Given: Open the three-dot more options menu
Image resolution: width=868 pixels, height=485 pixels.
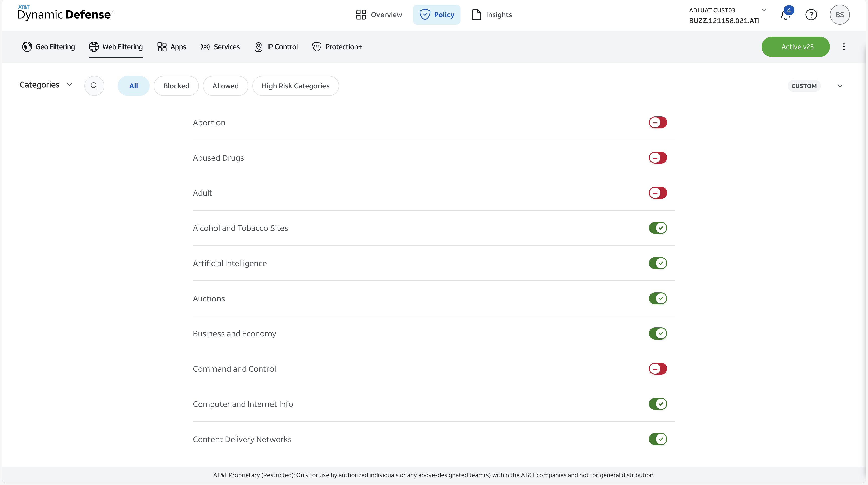Looking at the screenshot, I should pyautogui.click(x=844, y=47).
